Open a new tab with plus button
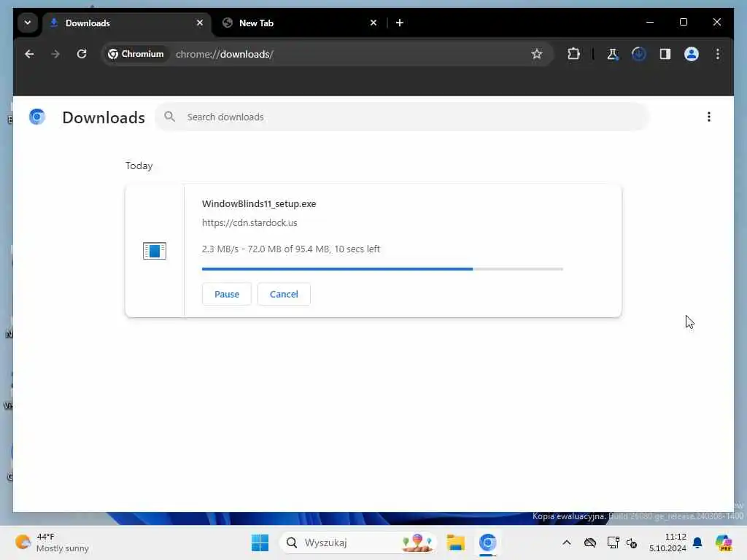Image resolution: width=747 pixels, height=560 pixels. coord(400,23)
